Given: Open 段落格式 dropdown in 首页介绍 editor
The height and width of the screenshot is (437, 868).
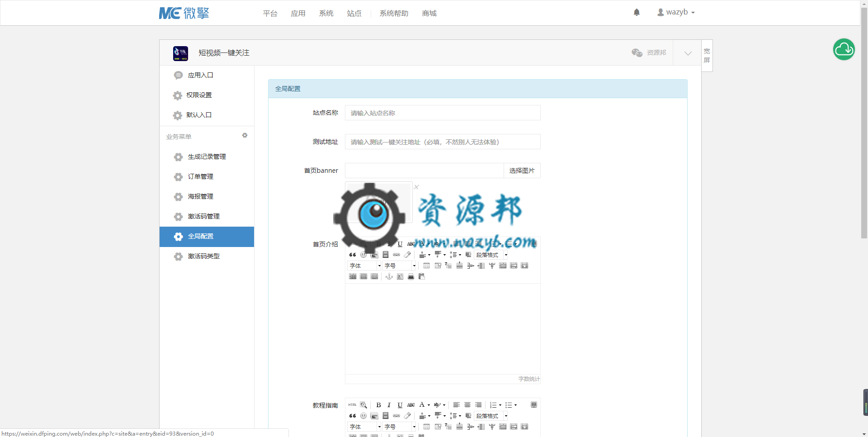Looking at the screenshot, I should point(491,255).
